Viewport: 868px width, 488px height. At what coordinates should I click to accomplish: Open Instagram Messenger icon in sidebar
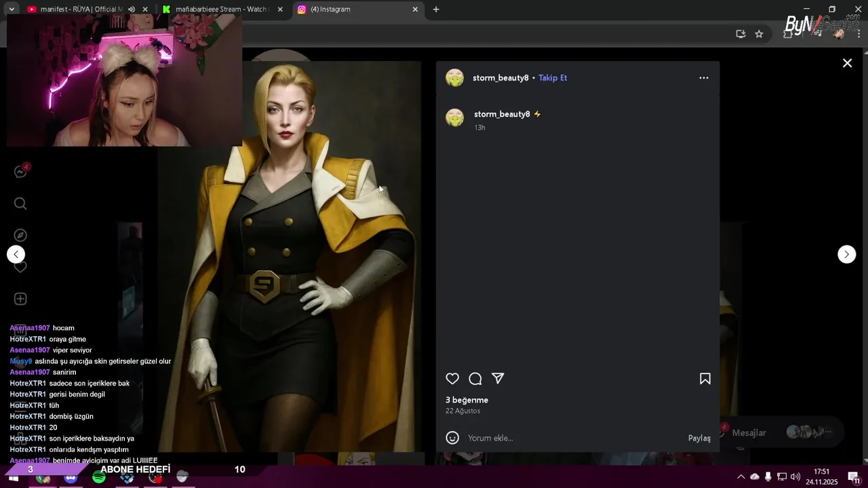20,171
